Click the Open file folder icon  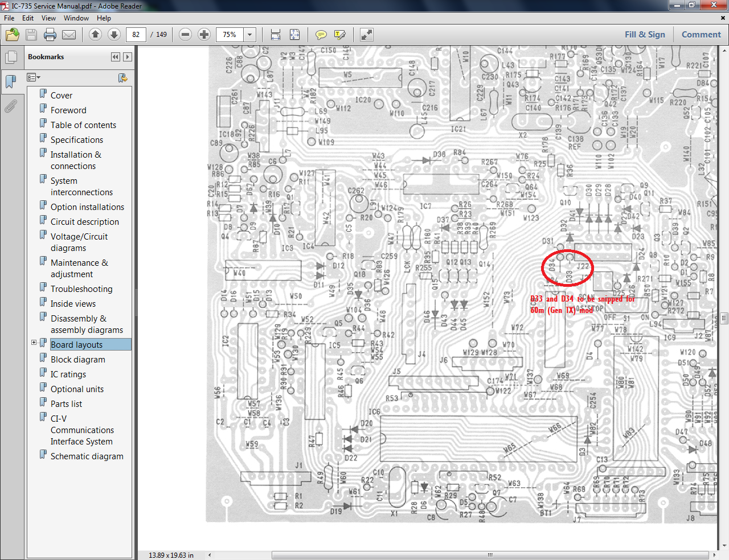[x=13, y=35]
